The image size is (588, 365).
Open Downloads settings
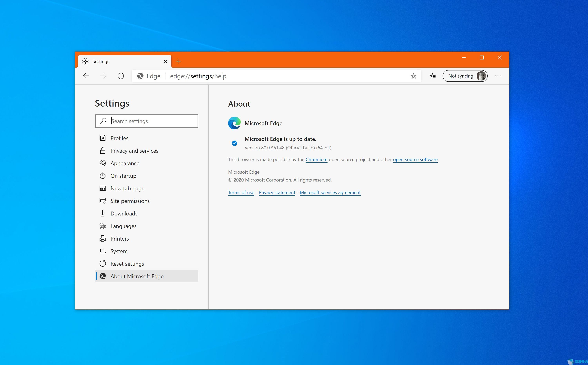[x=147, y=213]
